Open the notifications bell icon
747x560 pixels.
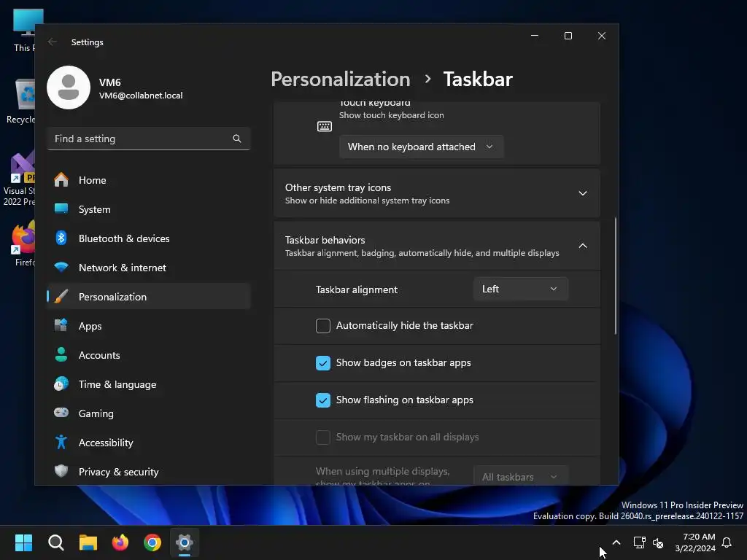coord(727,542)
